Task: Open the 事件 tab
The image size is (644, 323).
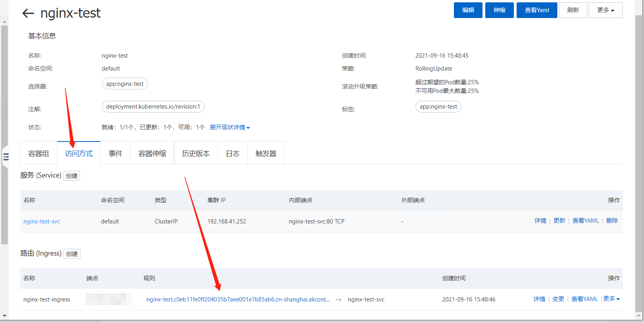Action: [x=116, y=154]
